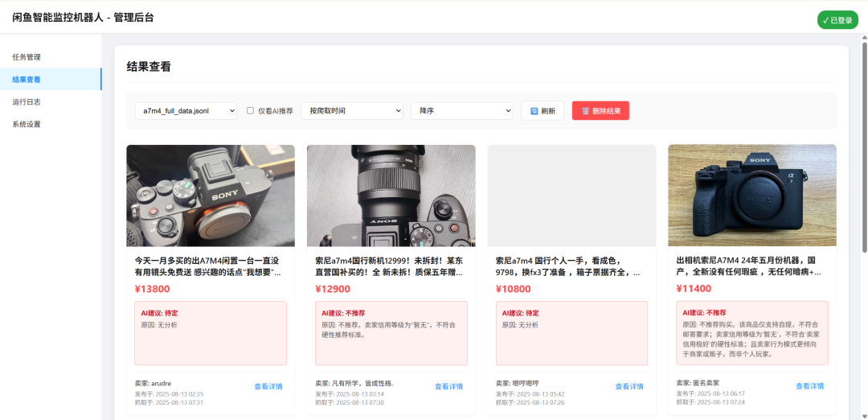Screen dimensions: 868x420
Task: Click price ¥10800
Action: tap(513, 289)
